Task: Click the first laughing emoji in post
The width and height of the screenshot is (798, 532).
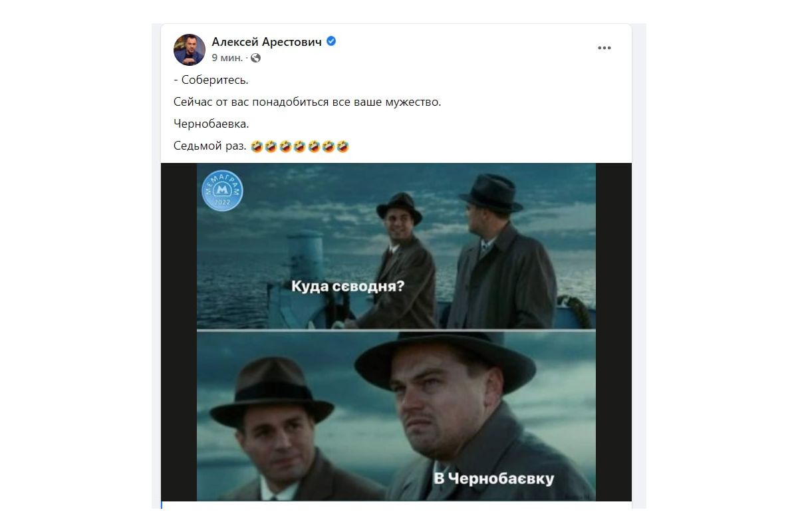Action: click(x=256, y=146)
